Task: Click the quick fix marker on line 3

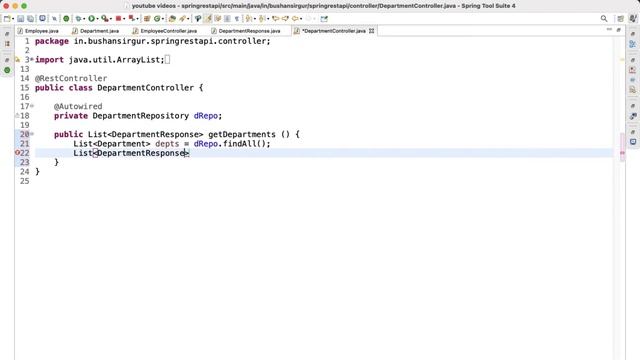Action: tap(17, 60)
